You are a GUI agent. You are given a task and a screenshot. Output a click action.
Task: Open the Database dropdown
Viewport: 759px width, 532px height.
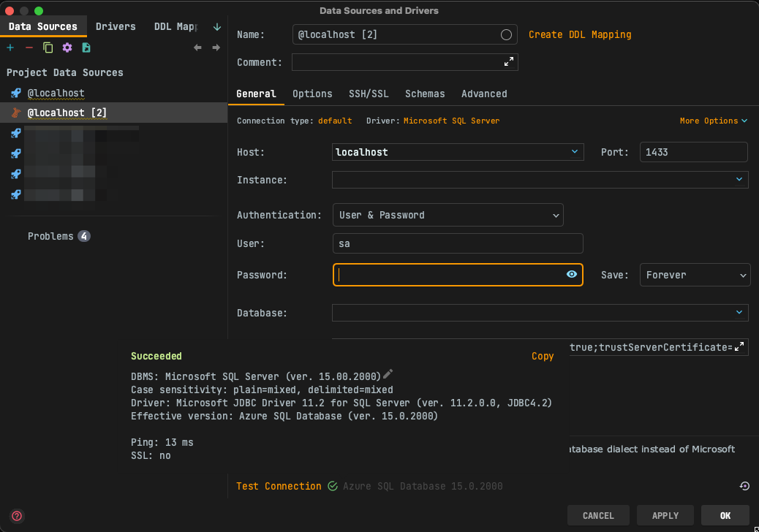[540, 313]
